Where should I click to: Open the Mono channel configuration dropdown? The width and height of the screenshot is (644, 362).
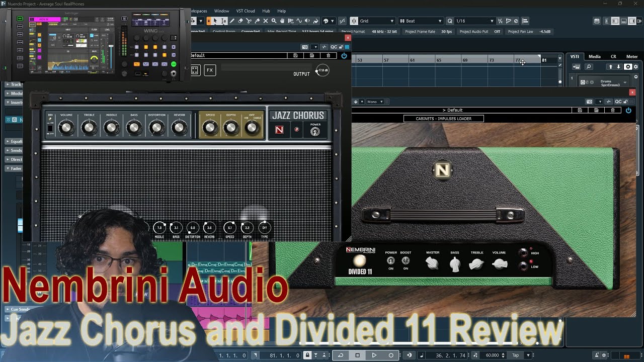tap(375, 102)
